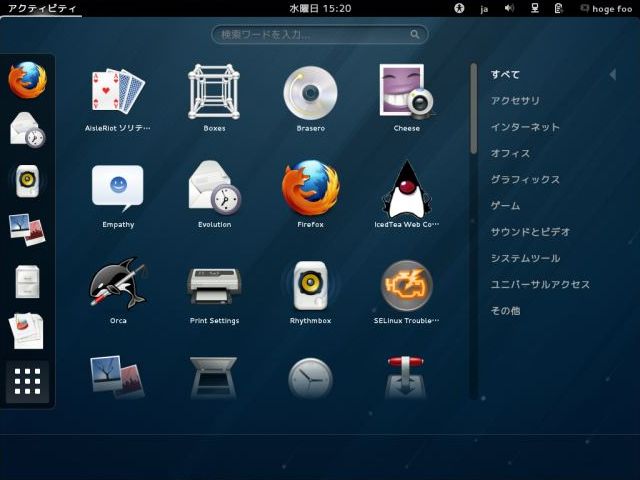640x480 pixels.
Task: Open the network indicator in top bar
Action: click(x=534, y=8)
